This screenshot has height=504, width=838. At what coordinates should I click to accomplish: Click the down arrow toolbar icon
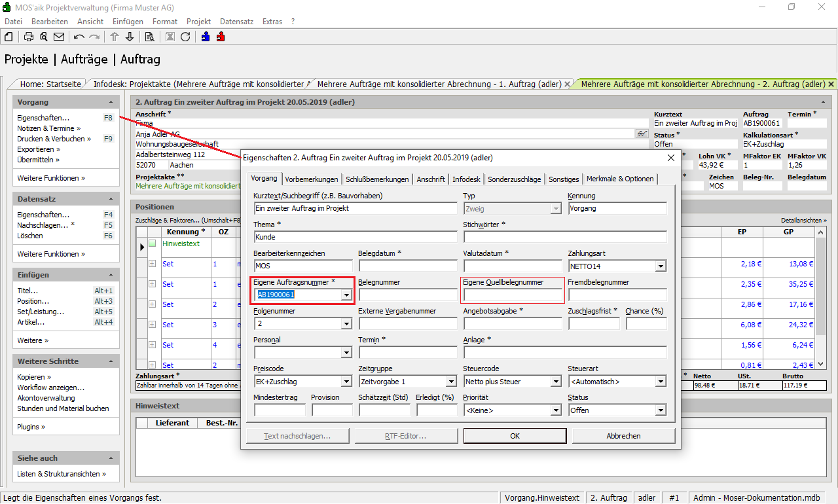[130, 37]
